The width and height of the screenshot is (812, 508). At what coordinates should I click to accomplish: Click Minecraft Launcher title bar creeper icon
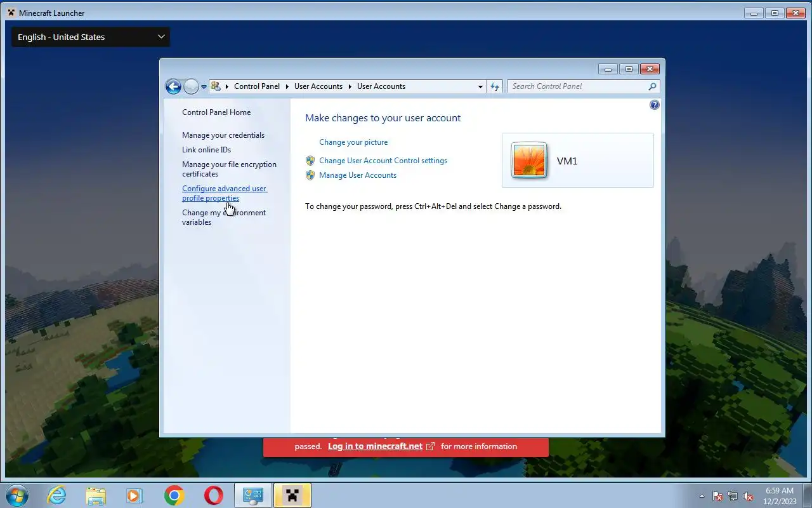(11, 13)
